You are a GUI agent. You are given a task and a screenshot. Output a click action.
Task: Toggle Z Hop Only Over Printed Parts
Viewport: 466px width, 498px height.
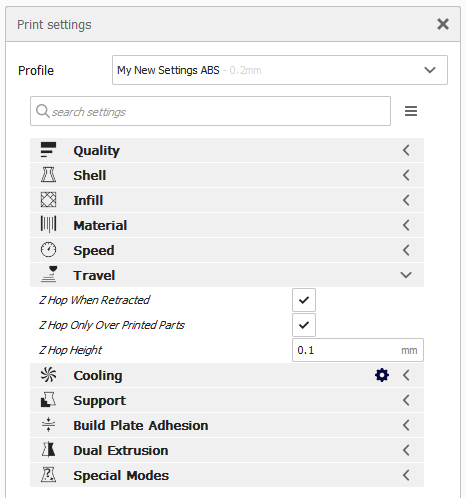point(304,325)
